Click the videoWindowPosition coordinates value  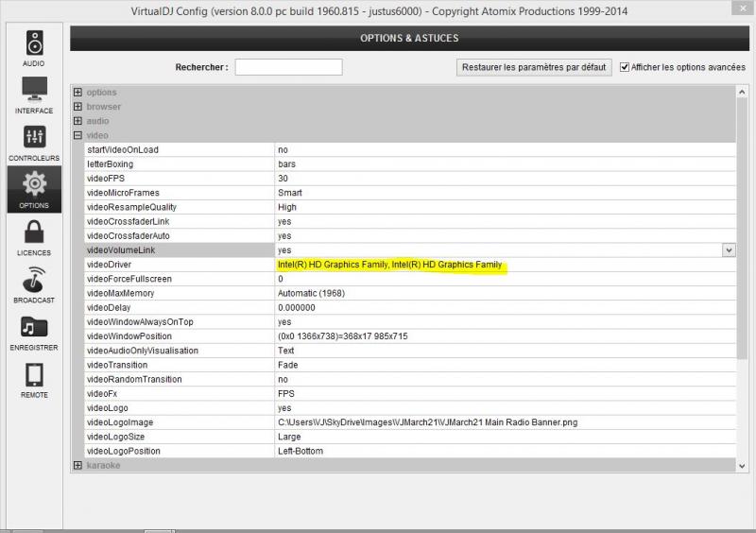[x=342, y=336]
